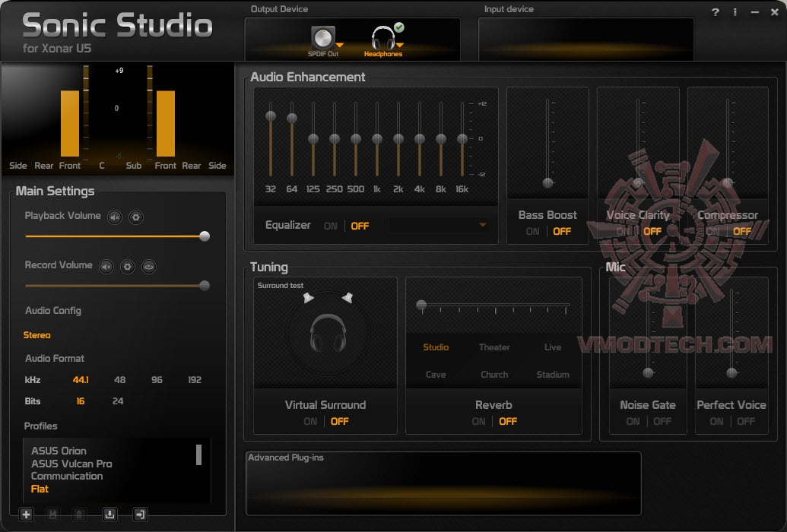Set bit depth to 24 bits
The image size is (787, 532).
(x=118, y=401)
